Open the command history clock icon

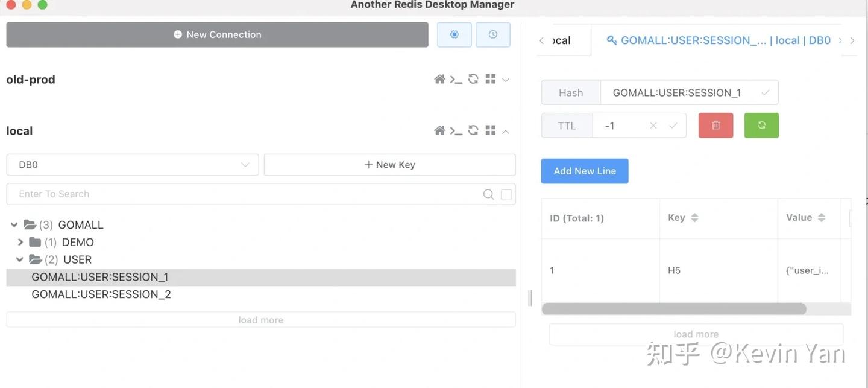(x=493, y=34)
